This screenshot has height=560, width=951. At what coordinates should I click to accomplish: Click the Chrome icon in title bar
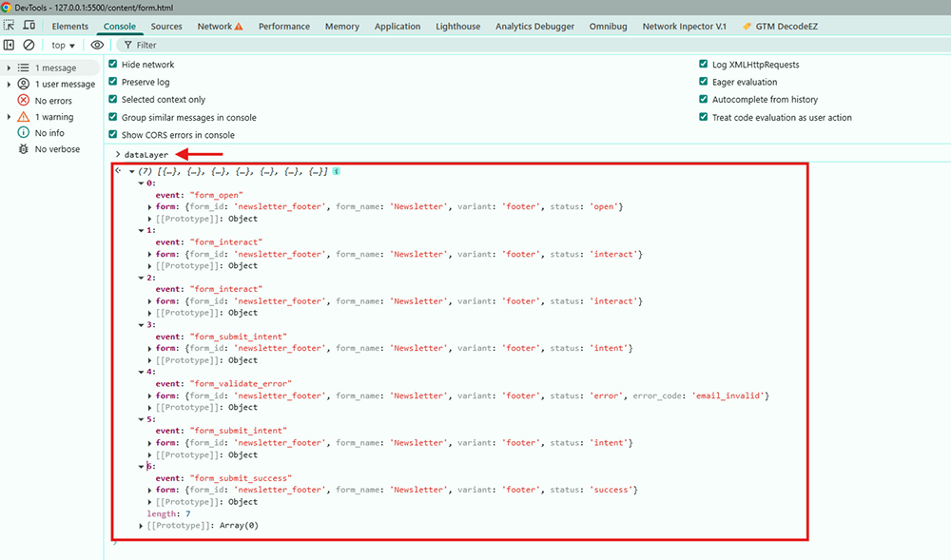click(x=6, y=8)
